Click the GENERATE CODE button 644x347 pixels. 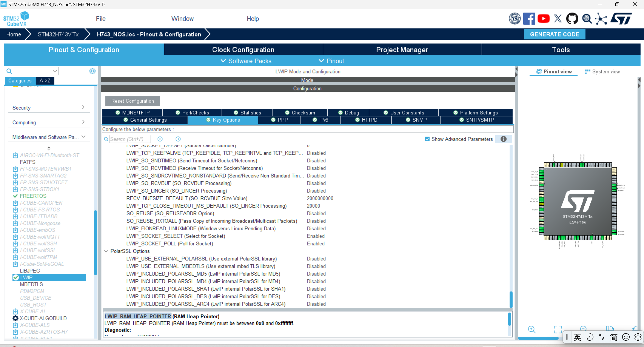coord(554,34)
